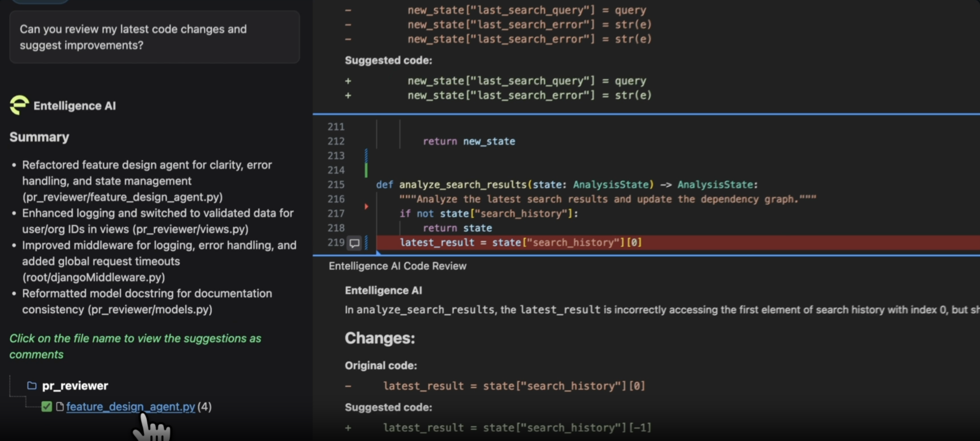The height and width of the screenshot is (441, 980).
Task: Click the docstring on line 216
Action: (x=608, y=199)
